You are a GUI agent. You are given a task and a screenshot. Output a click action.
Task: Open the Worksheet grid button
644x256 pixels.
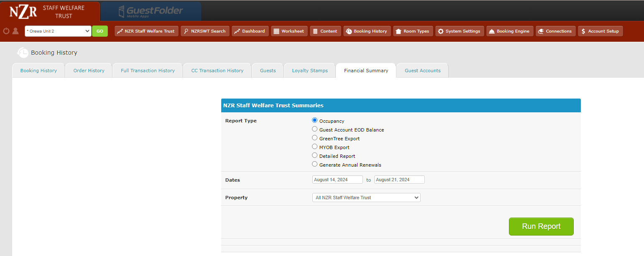point(289,31)
